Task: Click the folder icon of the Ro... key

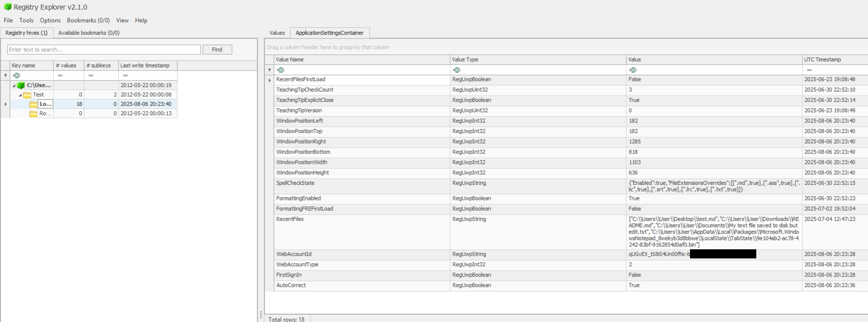Action: click(x=34, y=114)
